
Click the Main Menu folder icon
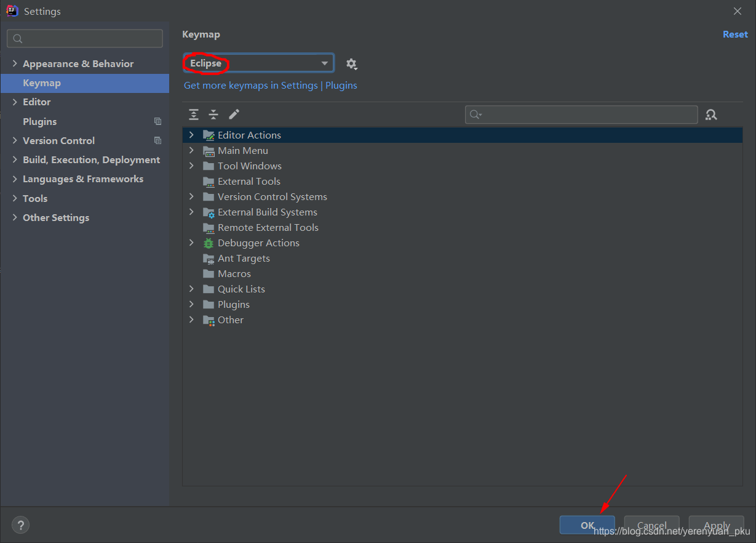[x=209, y=151]
